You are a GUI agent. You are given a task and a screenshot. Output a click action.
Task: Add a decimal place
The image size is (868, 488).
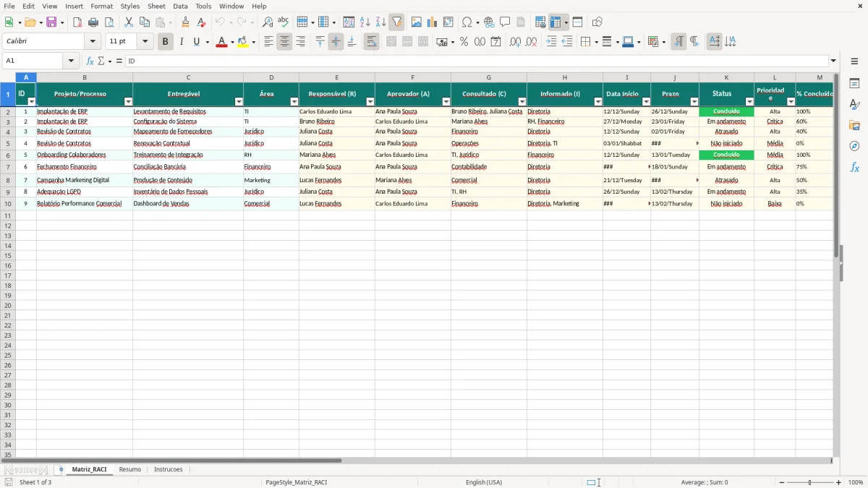click(515, 42)
